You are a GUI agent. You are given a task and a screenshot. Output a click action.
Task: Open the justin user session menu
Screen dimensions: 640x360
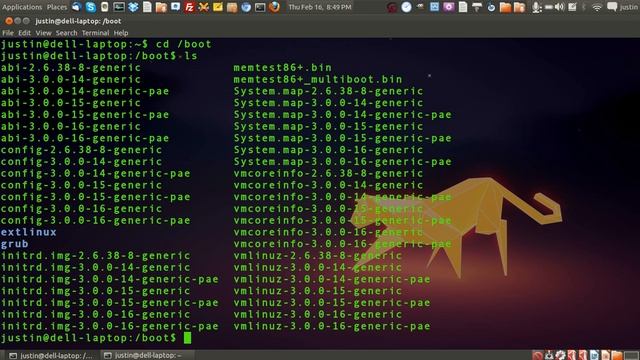point(630,7)
